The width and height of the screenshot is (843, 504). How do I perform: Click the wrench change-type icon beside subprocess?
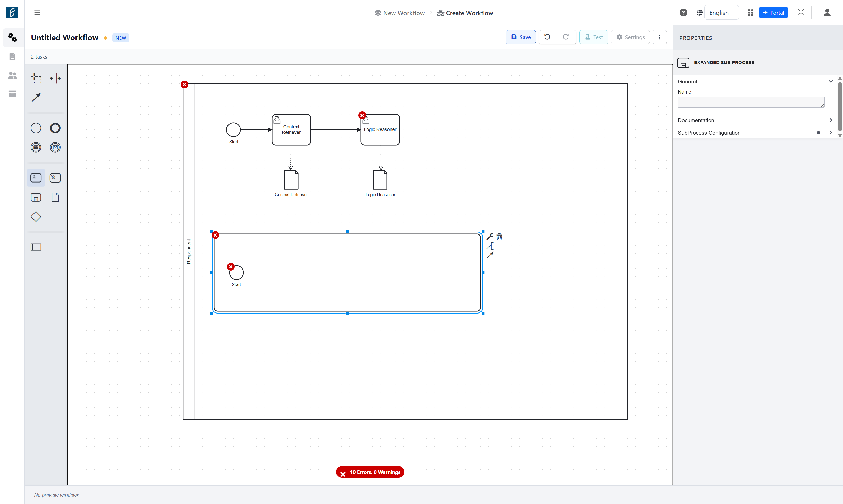[490, 237]
